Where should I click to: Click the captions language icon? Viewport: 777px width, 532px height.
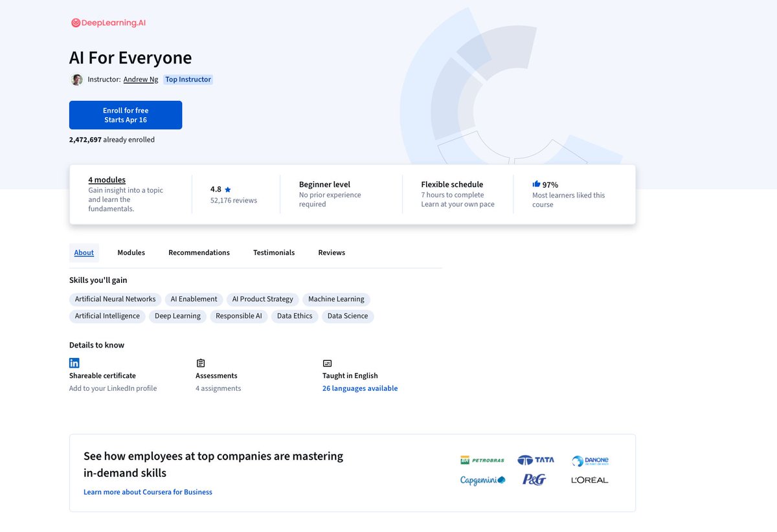coord(327,363)
